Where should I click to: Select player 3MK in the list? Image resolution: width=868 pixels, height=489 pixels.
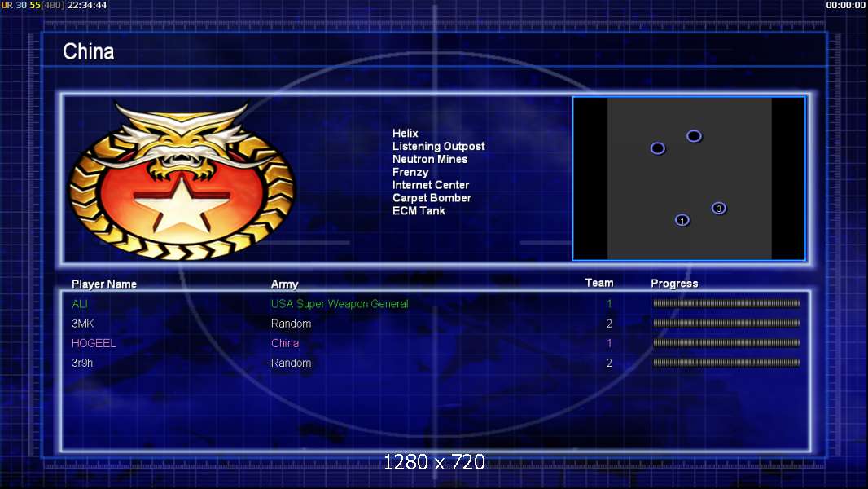click(82, 324)
